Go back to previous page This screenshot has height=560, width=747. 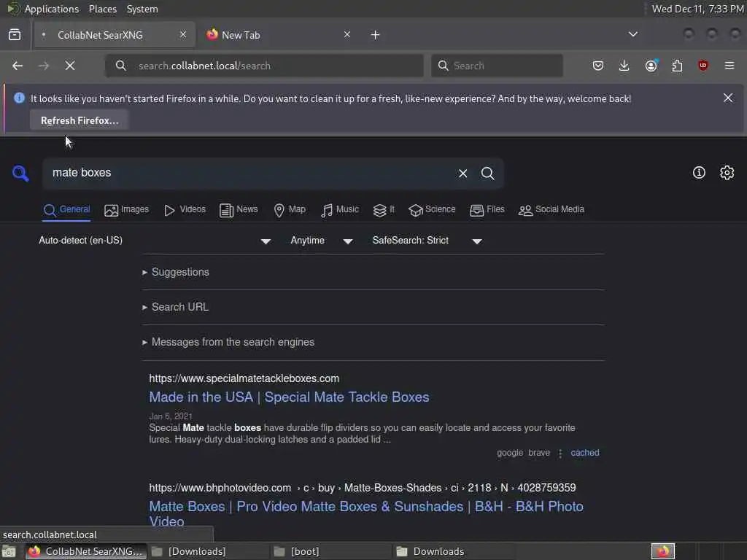18,66
